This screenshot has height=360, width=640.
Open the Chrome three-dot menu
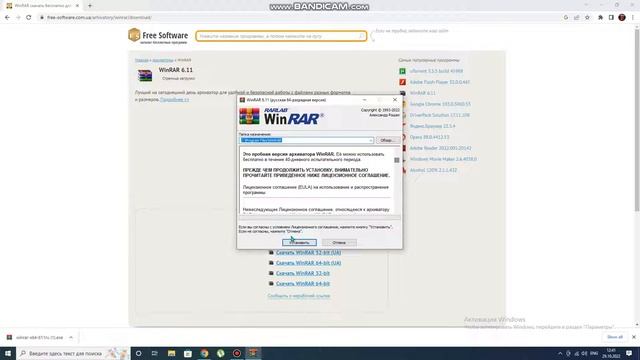click(x=633, y=18)
